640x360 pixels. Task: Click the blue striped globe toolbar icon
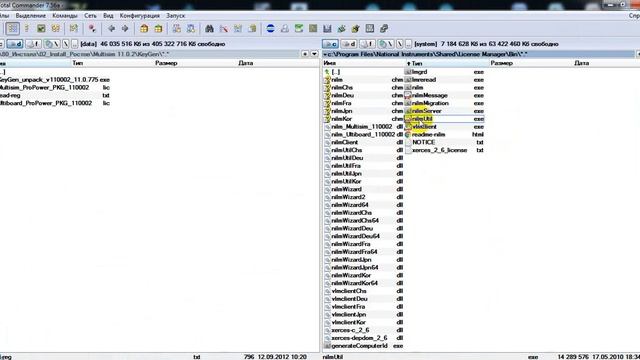point(270,29)
